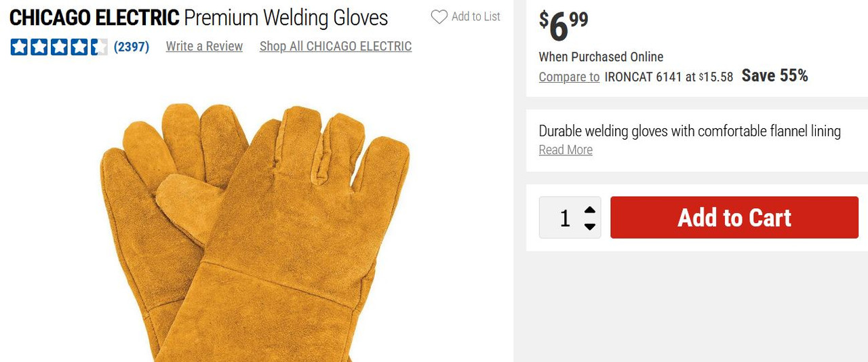Open Shop All CHICAGO ELECTRIC link
Viewport: 868px width, 362px height.
pyautogui.click(x=336, y=47)
